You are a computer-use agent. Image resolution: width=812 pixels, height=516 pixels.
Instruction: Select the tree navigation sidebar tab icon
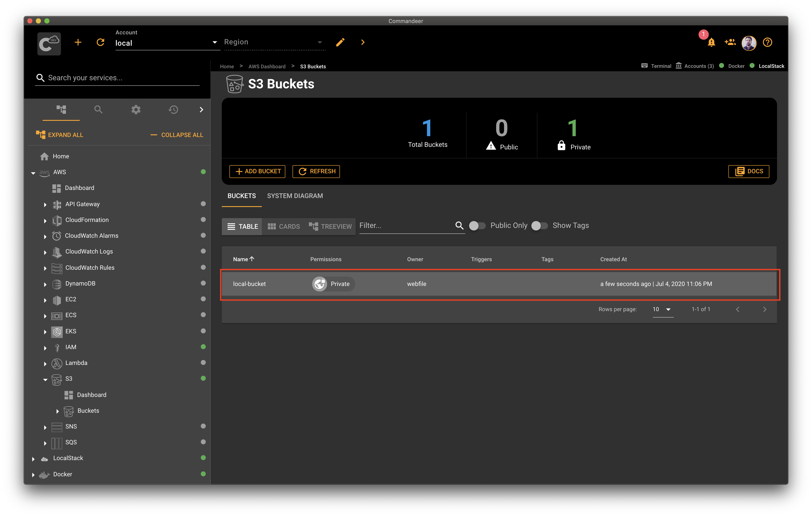tap(61, 109)
